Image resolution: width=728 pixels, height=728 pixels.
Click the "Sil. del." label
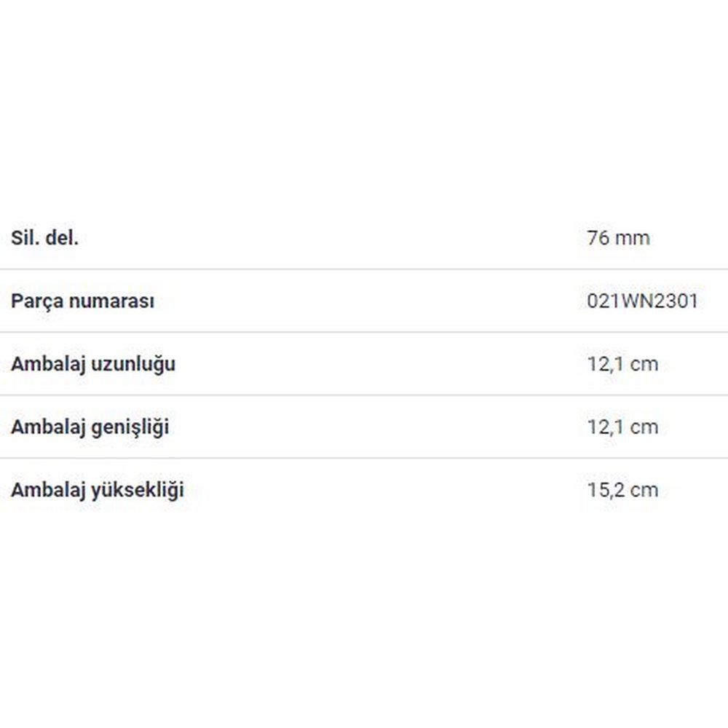pyautogui.click(x=44, y=238)
